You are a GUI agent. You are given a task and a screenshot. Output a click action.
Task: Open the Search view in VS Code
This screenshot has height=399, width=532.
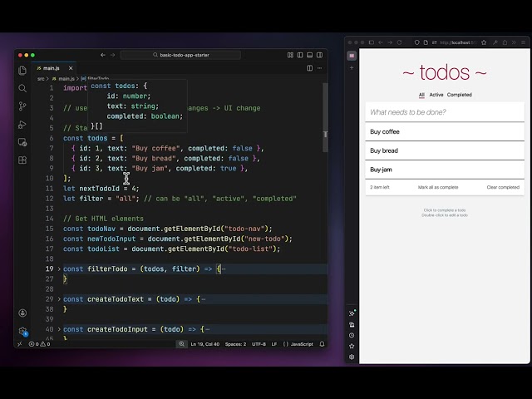(22, 88)
